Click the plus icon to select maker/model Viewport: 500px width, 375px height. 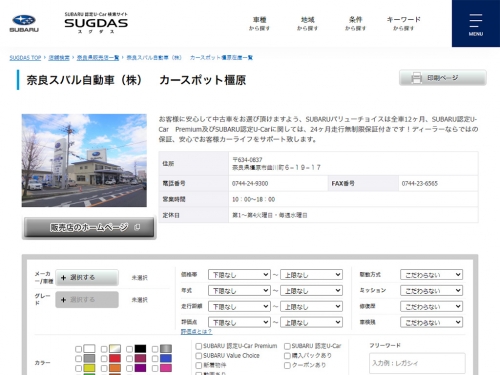[x=63, y=277]
